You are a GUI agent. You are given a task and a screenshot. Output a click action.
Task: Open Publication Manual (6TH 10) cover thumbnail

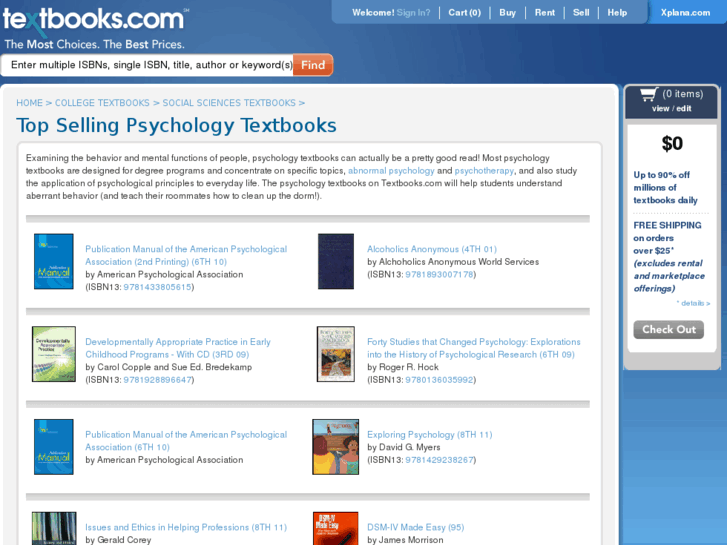54,447
